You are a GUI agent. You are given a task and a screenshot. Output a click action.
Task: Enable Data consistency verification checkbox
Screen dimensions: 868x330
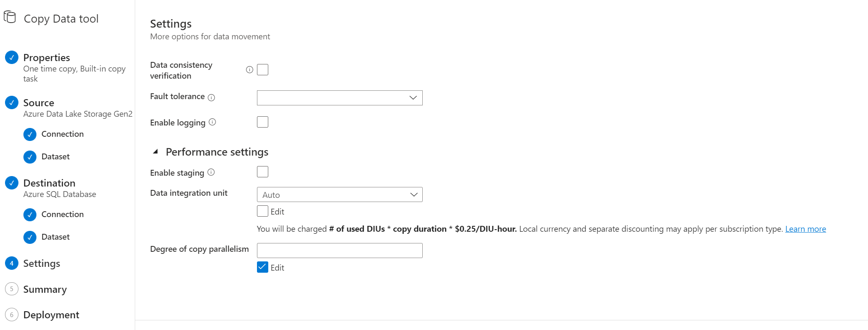tap(262, 69)
